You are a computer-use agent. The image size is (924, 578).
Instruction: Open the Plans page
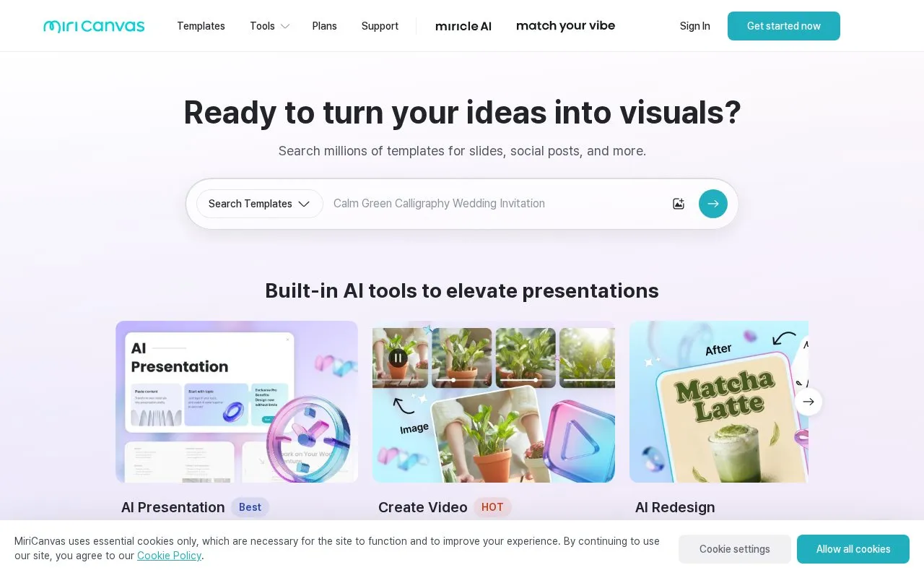(325, 26)
